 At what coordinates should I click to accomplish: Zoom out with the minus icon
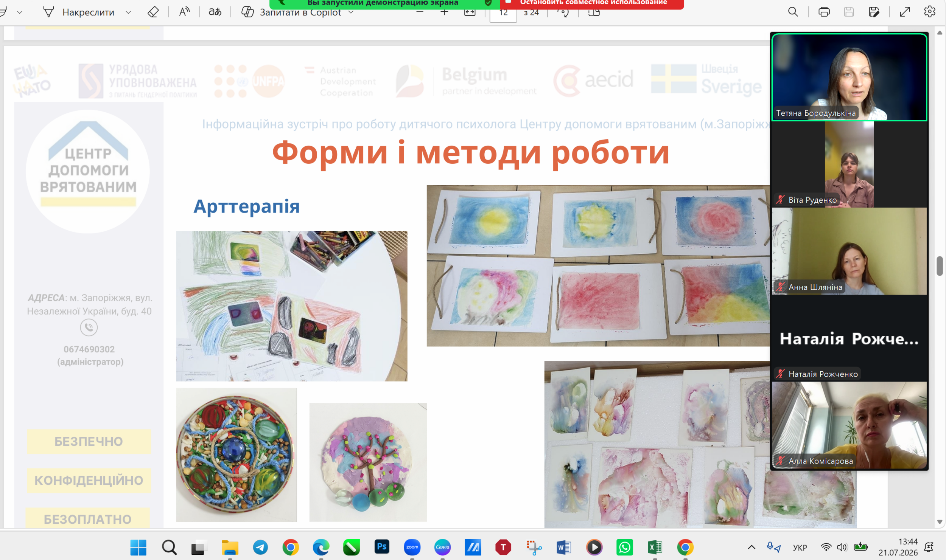point(420,12)
